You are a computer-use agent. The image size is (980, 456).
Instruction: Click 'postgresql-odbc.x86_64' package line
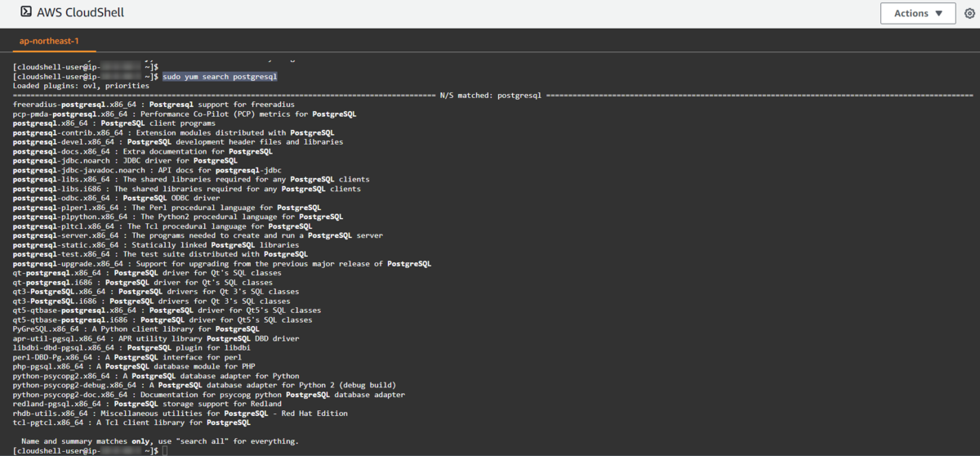(117, 198)
